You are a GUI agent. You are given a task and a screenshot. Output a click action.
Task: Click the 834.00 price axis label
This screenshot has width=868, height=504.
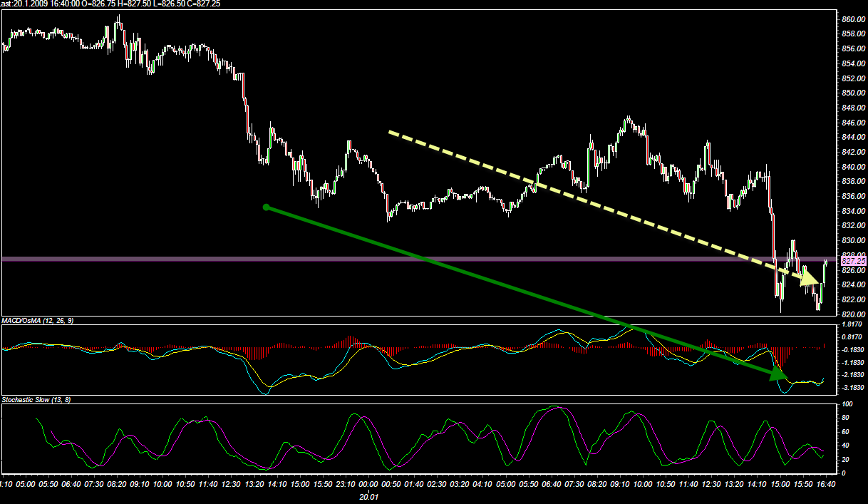pos(852,211)
